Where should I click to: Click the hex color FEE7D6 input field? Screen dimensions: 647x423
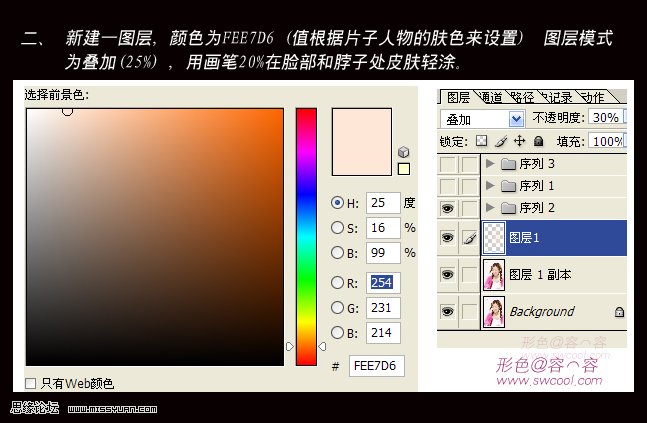[x=376, y=366]
